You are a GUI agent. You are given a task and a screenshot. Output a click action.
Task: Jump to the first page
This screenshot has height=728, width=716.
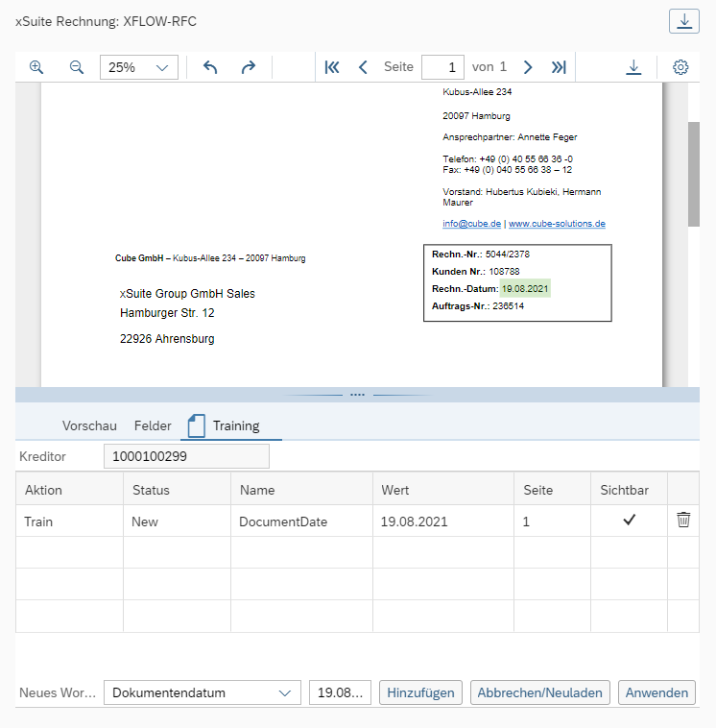point(332,67)
